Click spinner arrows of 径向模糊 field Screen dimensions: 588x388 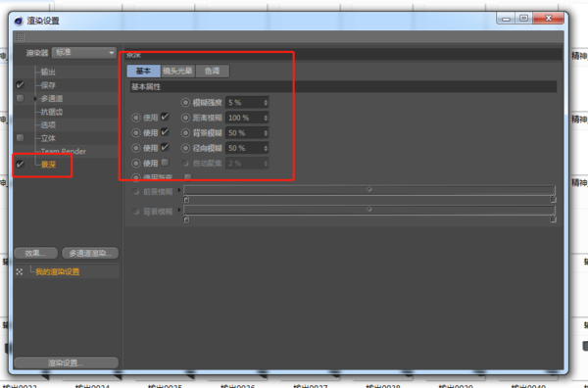point(266,148)
